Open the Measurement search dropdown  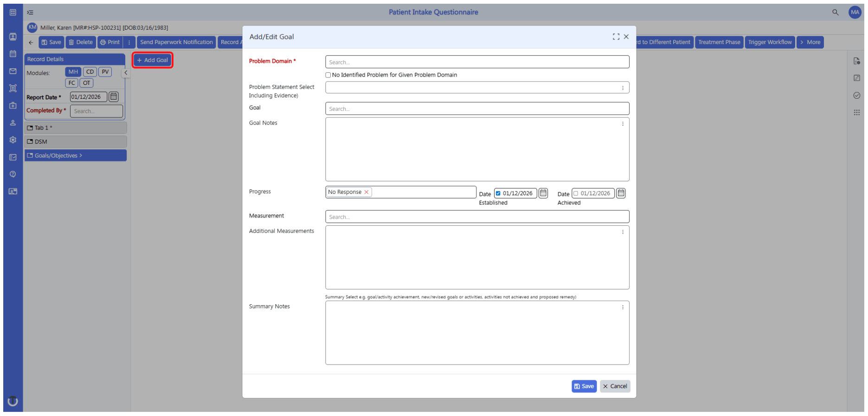point(477,217)
